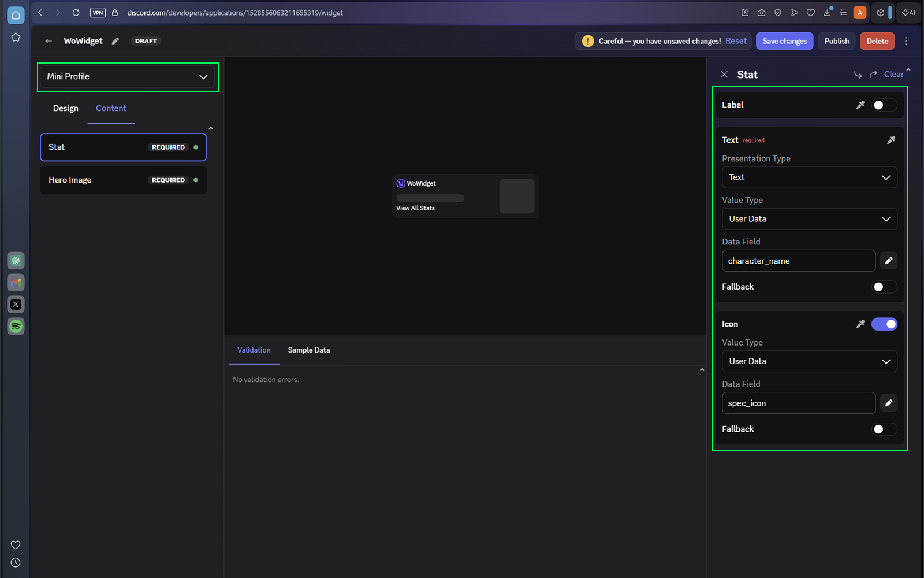Open the Validation tab
The width and height of the screenshot is (924, 578).
click(x=254, y=350)
